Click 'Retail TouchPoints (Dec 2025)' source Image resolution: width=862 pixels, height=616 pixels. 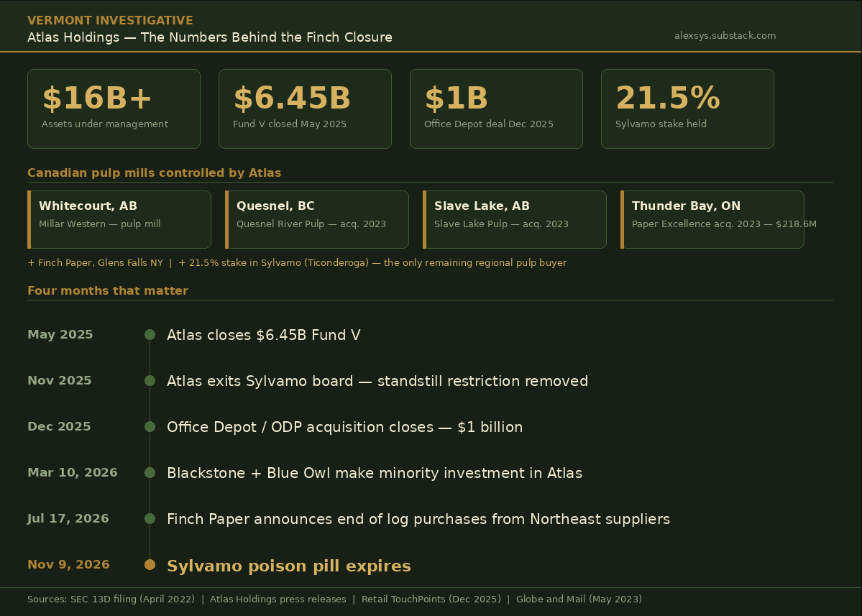[431, 599]
